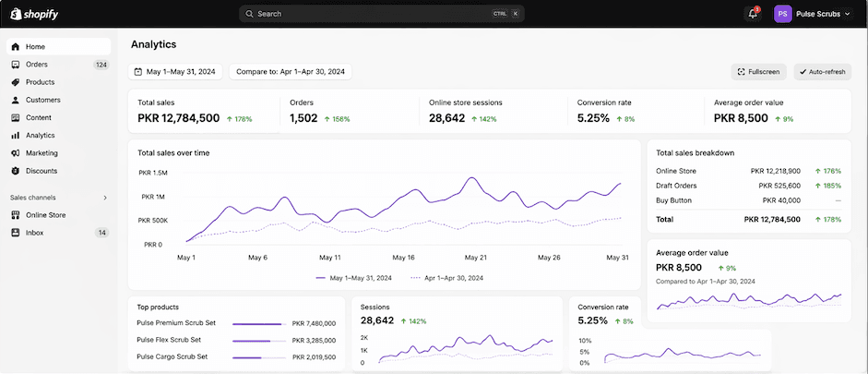Click Pulse Cargo Scrub Set progress bar
This screenshot has width=868, height=374.
click(257, 358)
